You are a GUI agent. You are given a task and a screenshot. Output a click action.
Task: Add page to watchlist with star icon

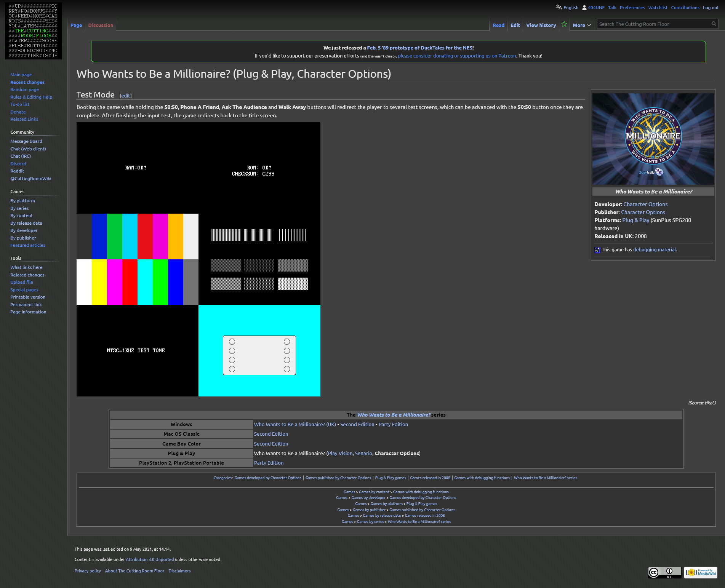point(564,24)
